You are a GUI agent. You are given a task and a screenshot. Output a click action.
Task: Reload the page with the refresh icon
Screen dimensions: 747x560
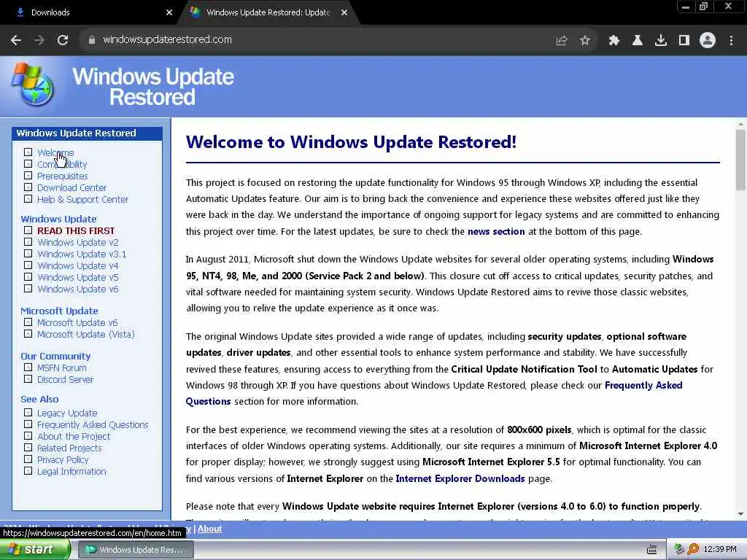[x=63, y=40]
